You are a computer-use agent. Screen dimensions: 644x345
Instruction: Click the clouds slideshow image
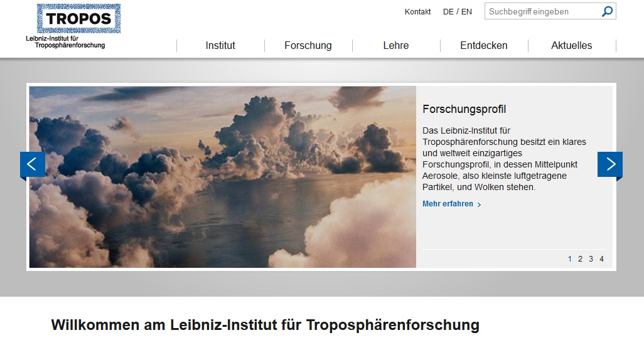[x=223, y=177]
